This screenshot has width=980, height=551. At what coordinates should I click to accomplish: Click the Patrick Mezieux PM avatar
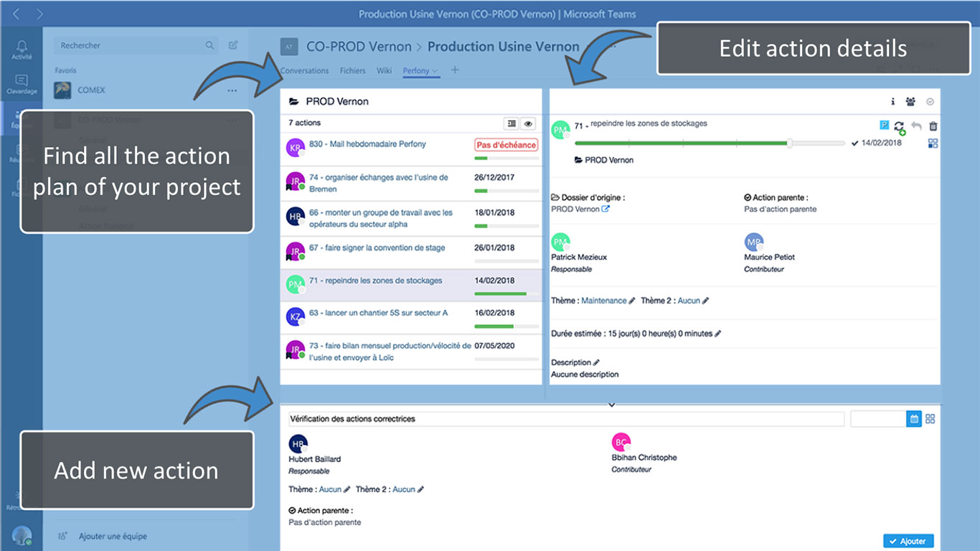560,242
